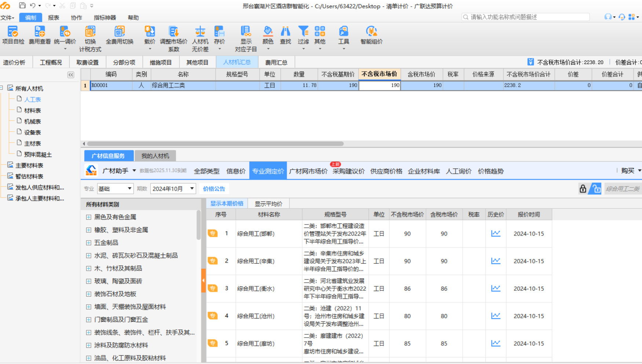Viewport: 642px width, 364px height.
Task: Select row 综合用工(廊坊)
Action: [x=379, y=343]
